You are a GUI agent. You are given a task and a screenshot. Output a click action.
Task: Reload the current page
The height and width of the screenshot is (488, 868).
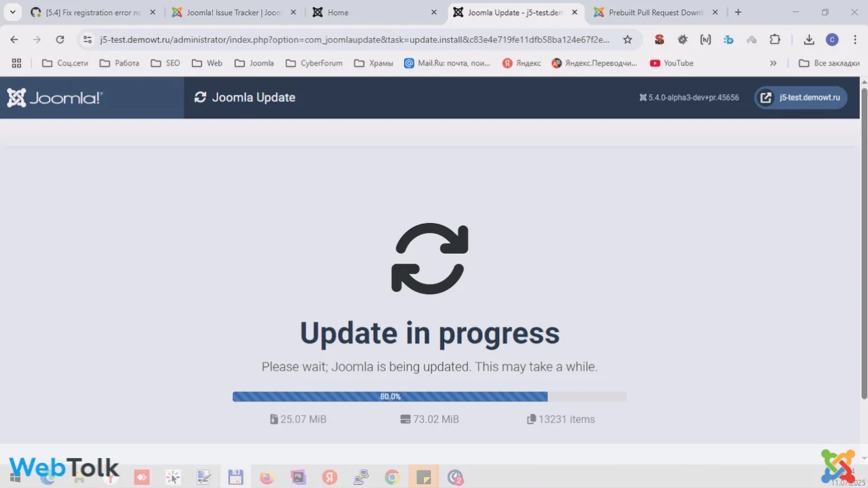pyautogui.click(x=60, y=40)
